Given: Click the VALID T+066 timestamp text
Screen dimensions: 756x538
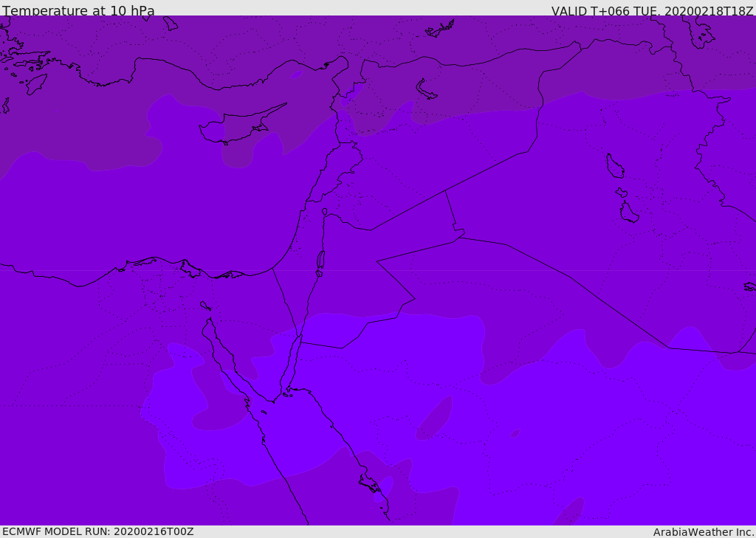Looking at the screenshot, I should point(653,10).
